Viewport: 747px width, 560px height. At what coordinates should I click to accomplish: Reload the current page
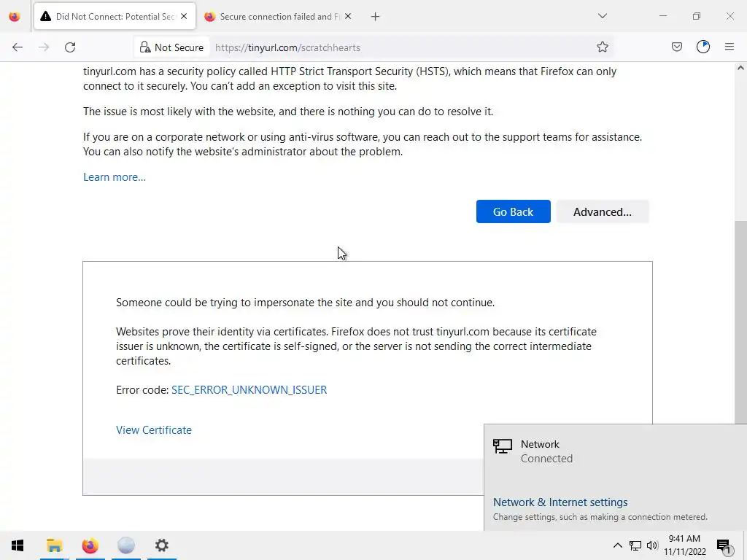point(70,47)
